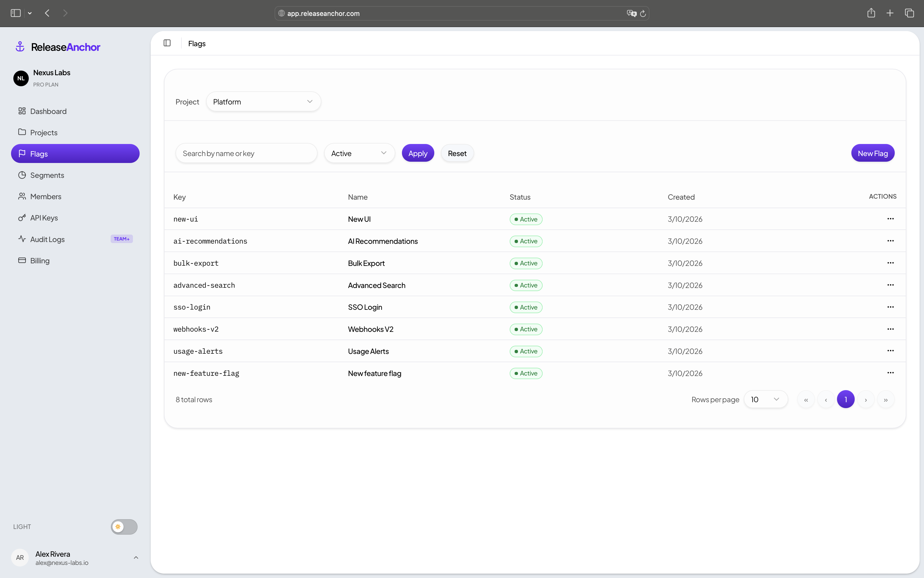The height and width of the screenshot is (578, 924).
Task: Expand the Alex Rivera user menu
Action: pos(136,557)
